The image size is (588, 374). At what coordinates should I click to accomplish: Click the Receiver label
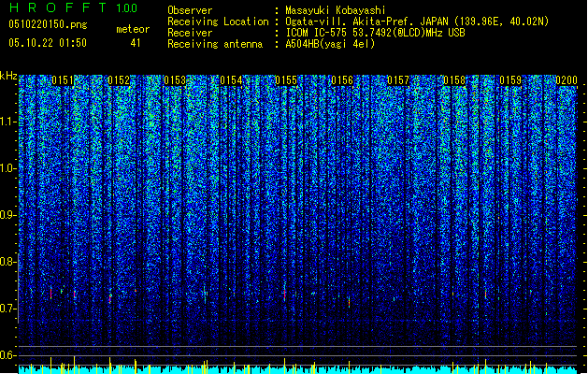click(190, 33)
